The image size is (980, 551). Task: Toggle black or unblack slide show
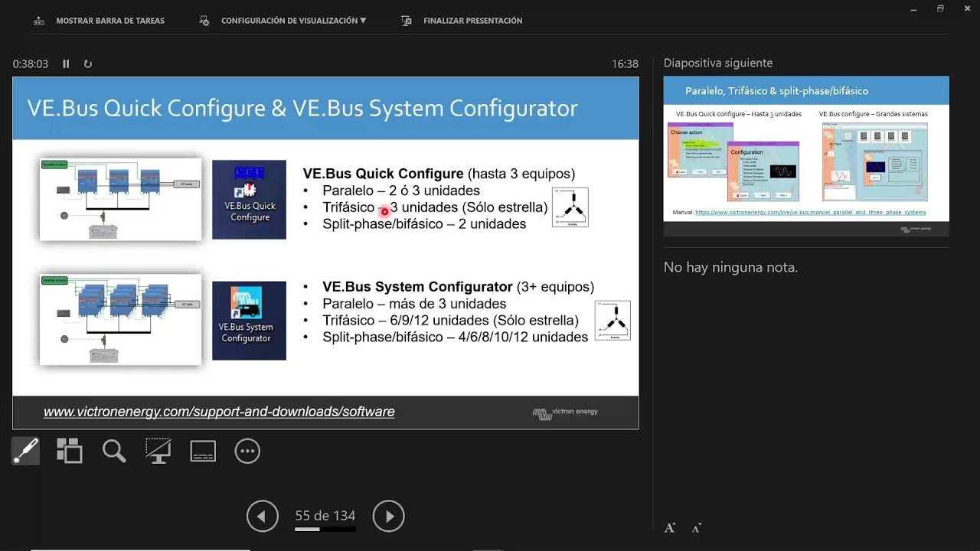158,451
